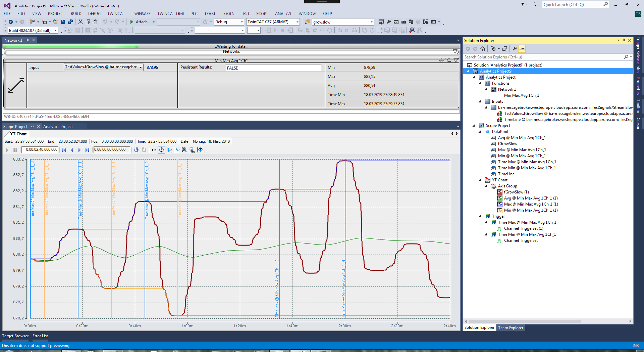Toggle Preview Selected Items in Solution Explorer
The height and width of the screenshot is (352, 644).
click(x=522, y=49)
